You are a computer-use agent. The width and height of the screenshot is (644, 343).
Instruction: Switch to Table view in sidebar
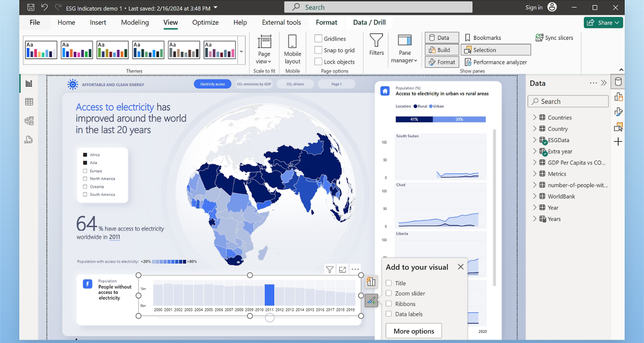(x=29, y=102)
